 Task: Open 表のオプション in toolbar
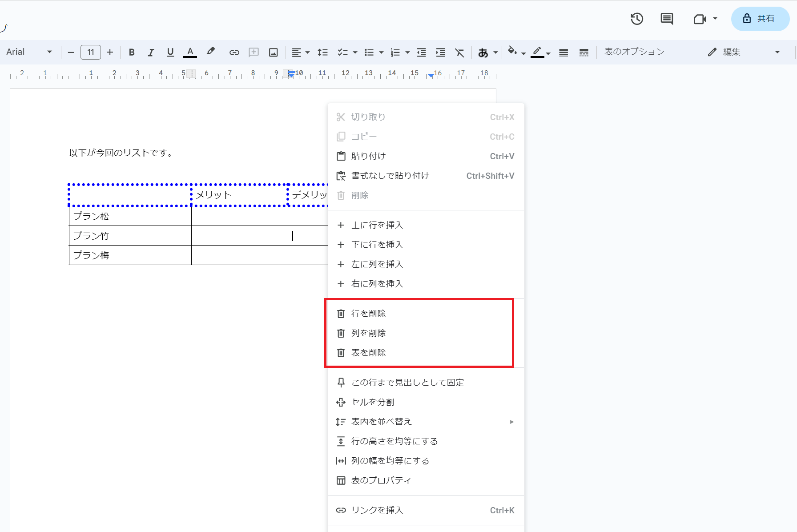[x=634, y=52]
